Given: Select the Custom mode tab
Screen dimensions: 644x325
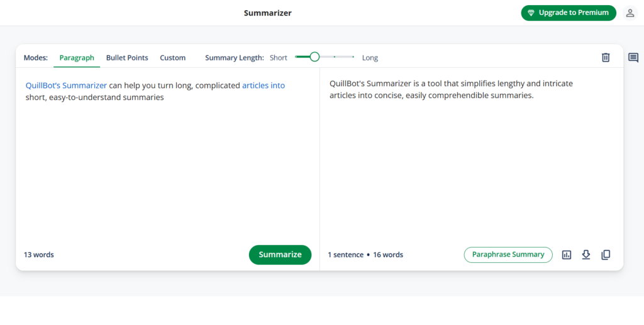Looking at the screenshot, I should [x=172, y=58].
